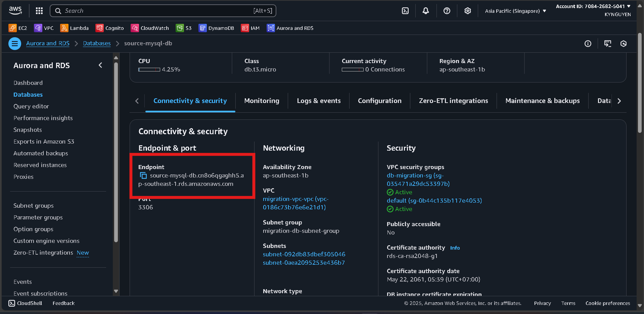Open the Asia Pacific (Singapore) region selector
Viewport: 644px width, 314px height.
coord(515,11)
